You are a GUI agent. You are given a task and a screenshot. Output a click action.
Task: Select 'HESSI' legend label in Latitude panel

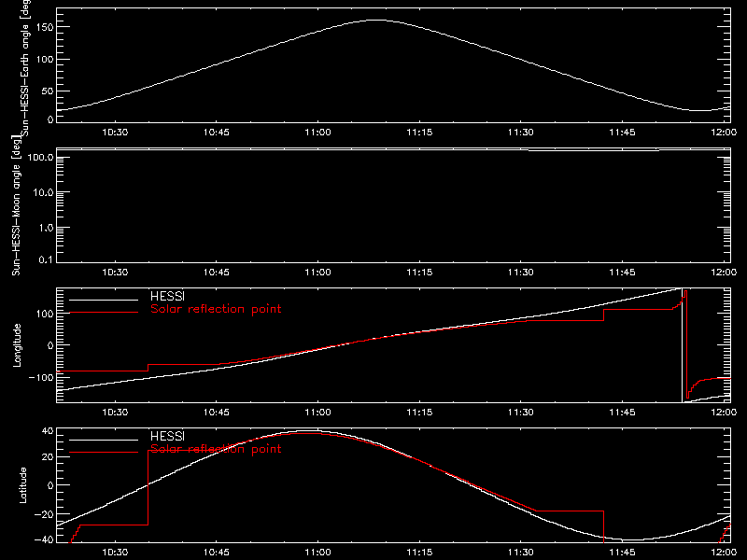coord(167,436)
